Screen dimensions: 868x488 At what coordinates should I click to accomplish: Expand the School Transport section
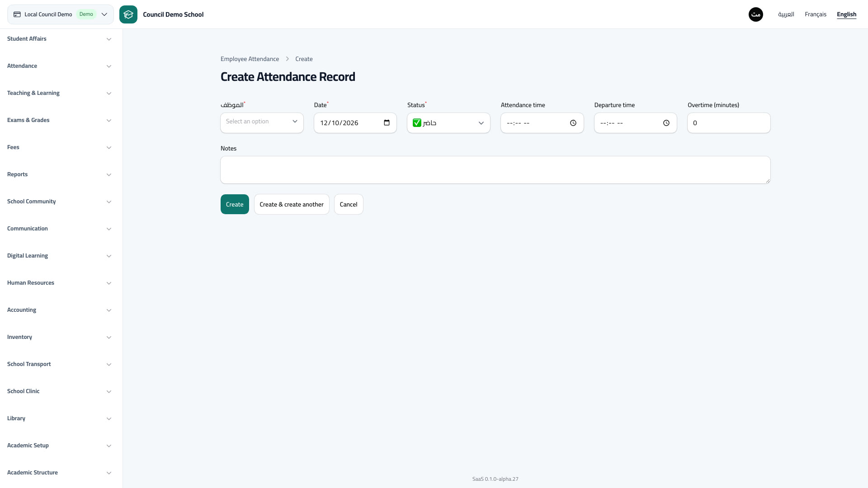[59, 364]
